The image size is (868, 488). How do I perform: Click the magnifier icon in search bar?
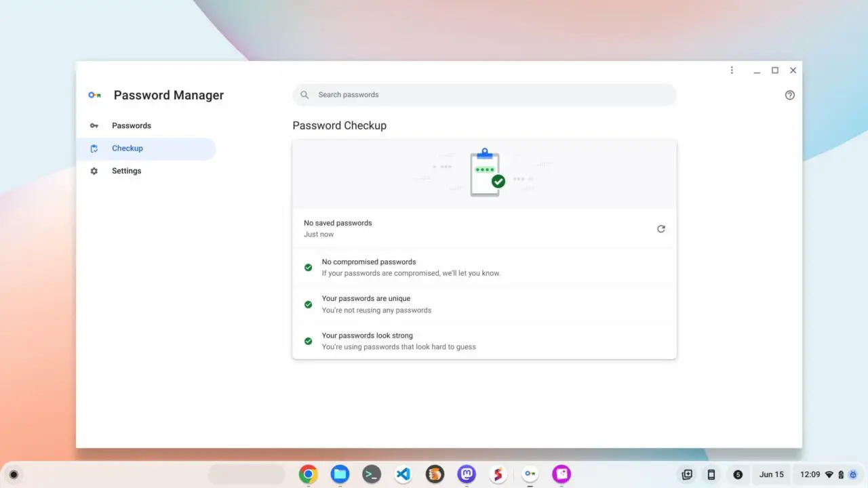coord(304,95)
